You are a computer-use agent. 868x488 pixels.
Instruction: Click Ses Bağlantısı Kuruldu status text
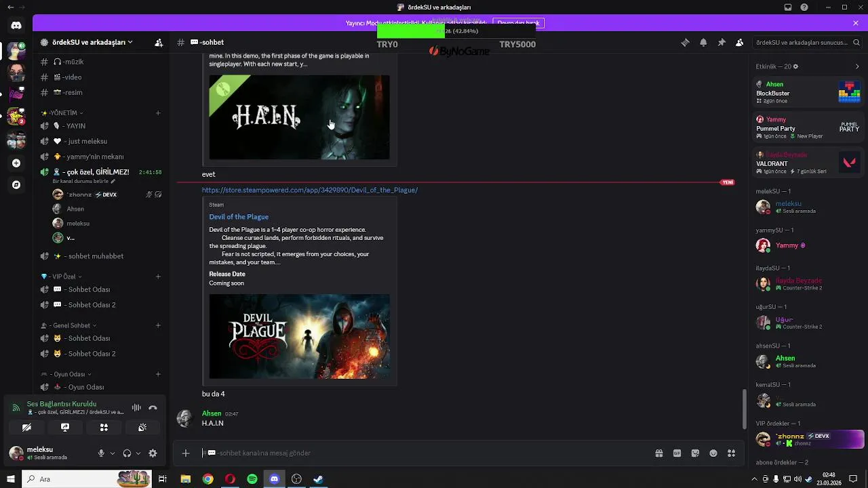coord(62,404)
